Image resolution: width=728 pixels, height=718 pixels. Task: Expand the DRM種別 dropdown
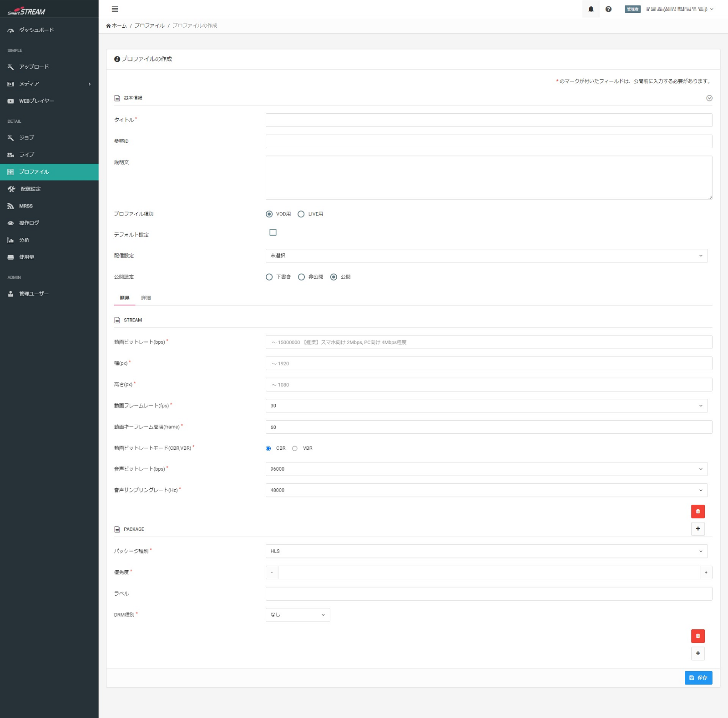[298, 615]
